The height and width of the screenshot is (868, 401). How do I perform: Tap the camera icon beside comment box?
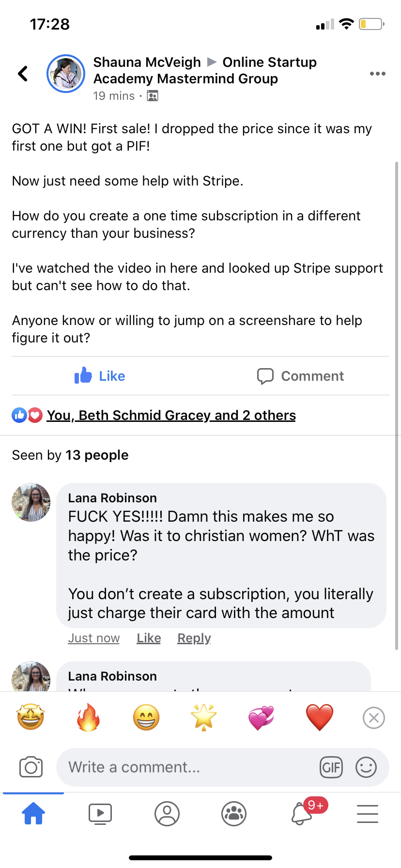[x=31, y=767]
